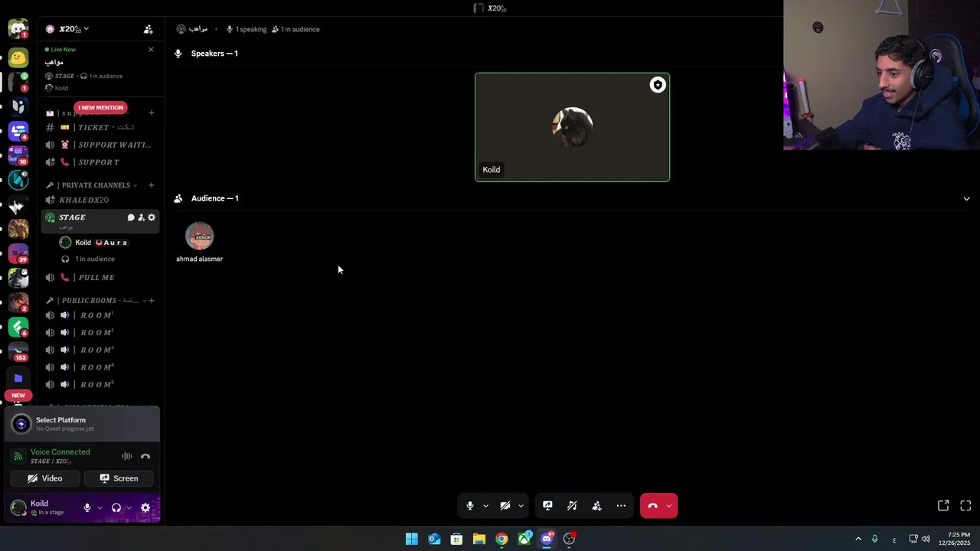The image size is (980, 551).
Task: Share screen icon in stage control bar
Action: [547, 506]
